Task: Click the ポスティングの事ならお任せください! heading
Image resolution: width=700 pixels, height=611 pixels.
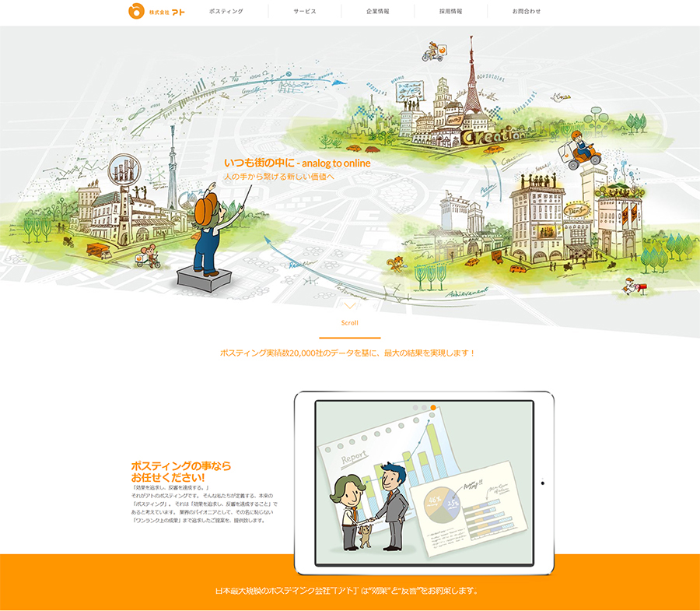Action: point(181,472)
